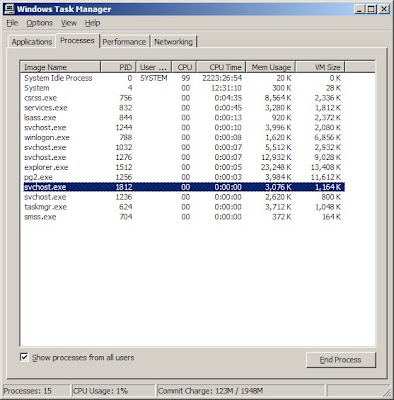394x400 pixels.
Task: Select the Processes tab
Action: [77, 41]
